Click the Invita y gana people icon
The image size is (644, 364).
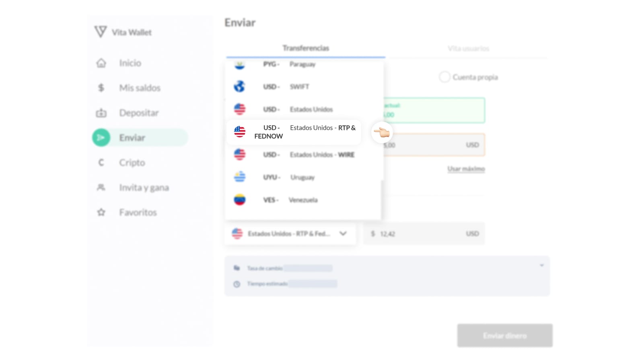(101, 187)
